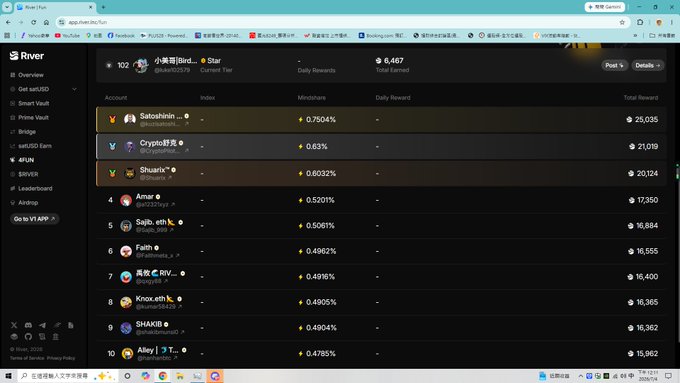Click the Knox.eth account name
This screenshot has width=680, height=383.
click(x=150, y=299)
